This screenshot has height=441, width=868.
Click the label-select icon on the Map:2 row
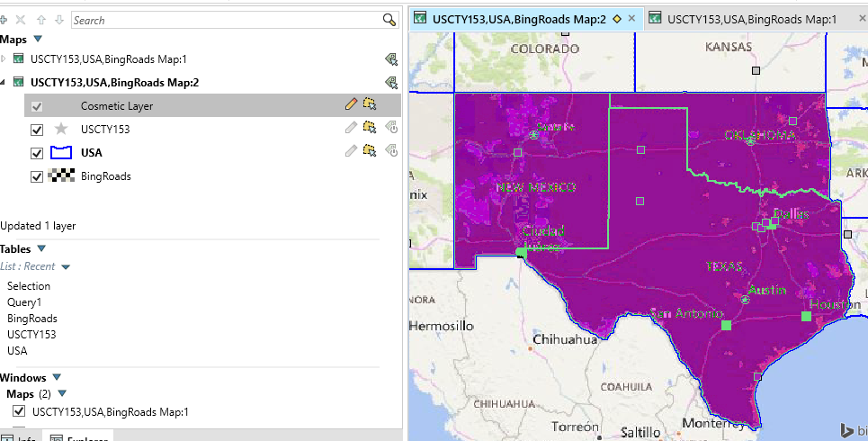391,83
